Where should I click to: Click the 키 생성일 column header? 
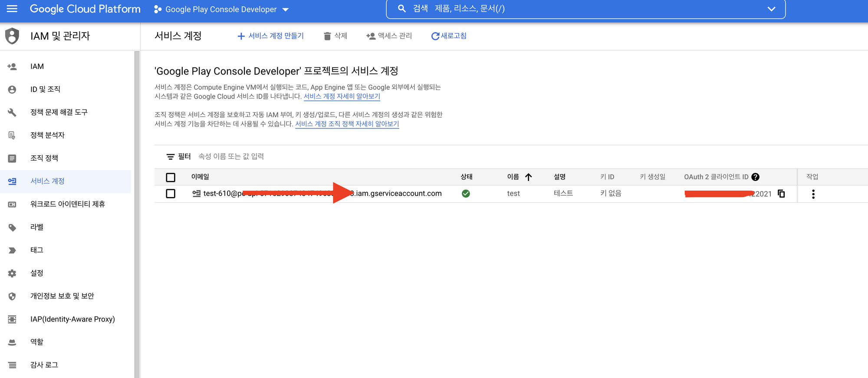(x=652, y=177)
